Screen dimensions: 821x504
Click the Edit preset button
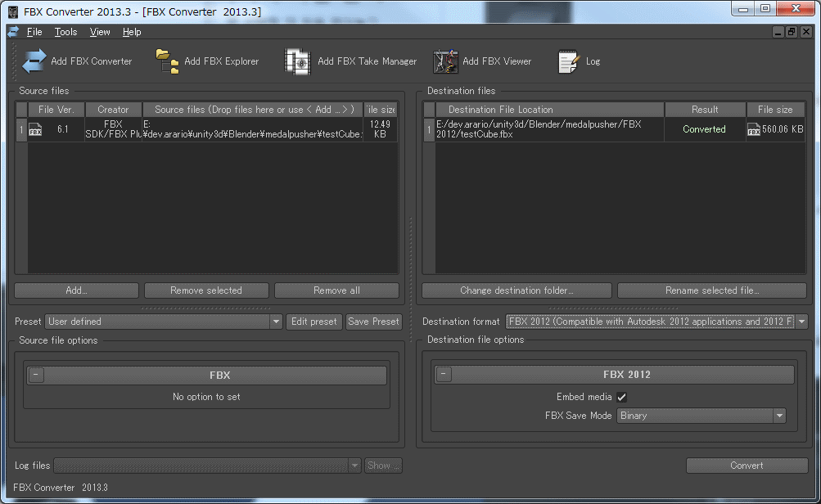coord(314,322)
